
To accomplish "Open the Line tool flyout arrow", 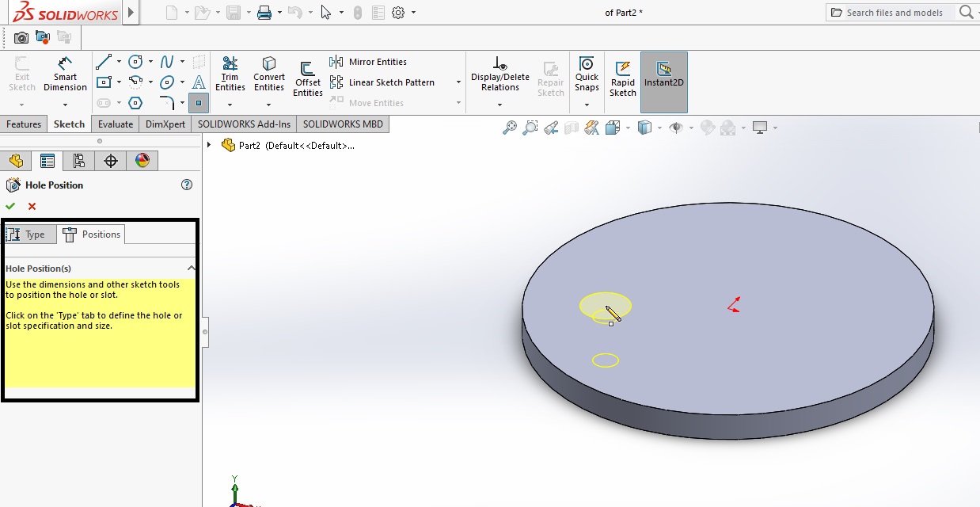I will coord(119,61).
